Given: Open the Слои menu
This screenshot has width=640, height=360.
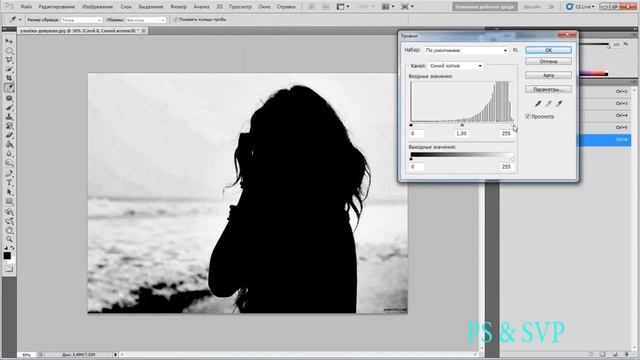Looking at the screenshot, I should pos(126,7).
